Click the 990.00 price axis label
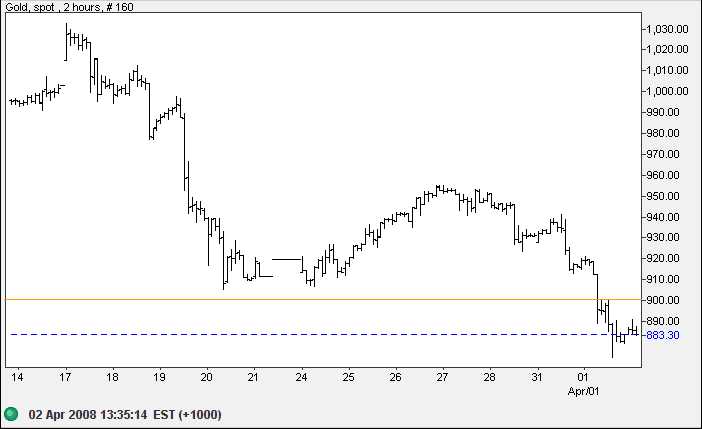This screenshot has width=702, height=429. tap(663, 112)
